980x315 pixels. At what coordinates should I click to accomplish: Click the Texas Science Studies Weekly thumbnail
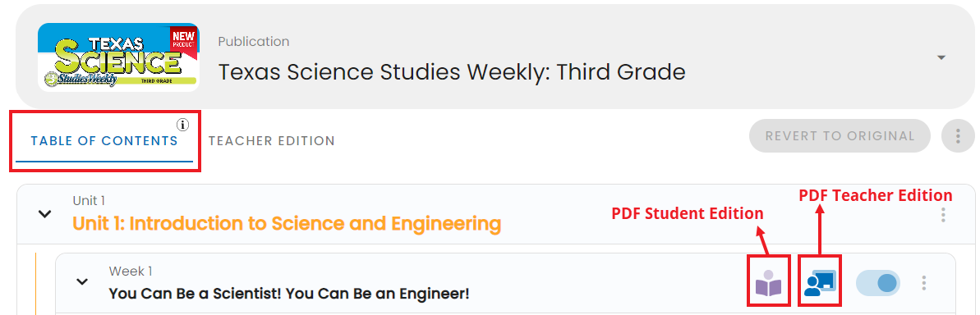(119, 57)
